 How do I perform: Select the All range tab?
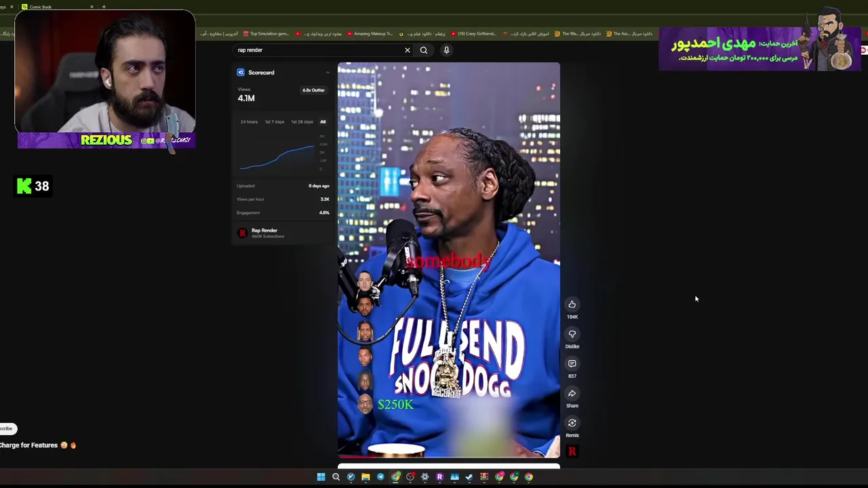[323, 122]
